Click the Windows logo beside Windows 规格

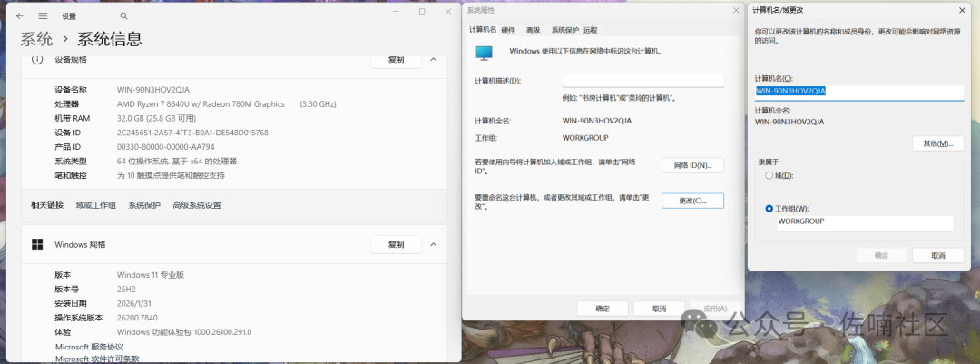37,244
